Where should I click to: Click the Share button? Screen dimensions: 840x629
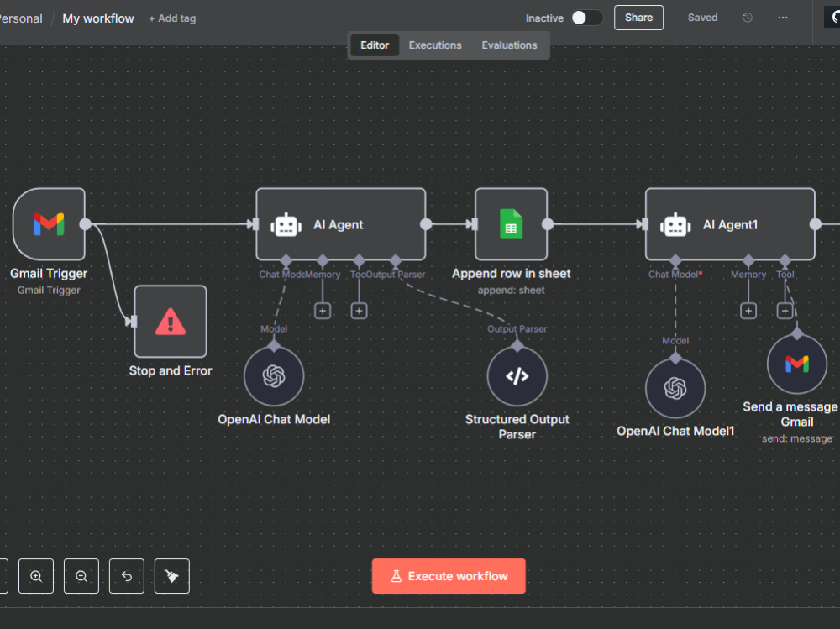click(x=638, y=18)
